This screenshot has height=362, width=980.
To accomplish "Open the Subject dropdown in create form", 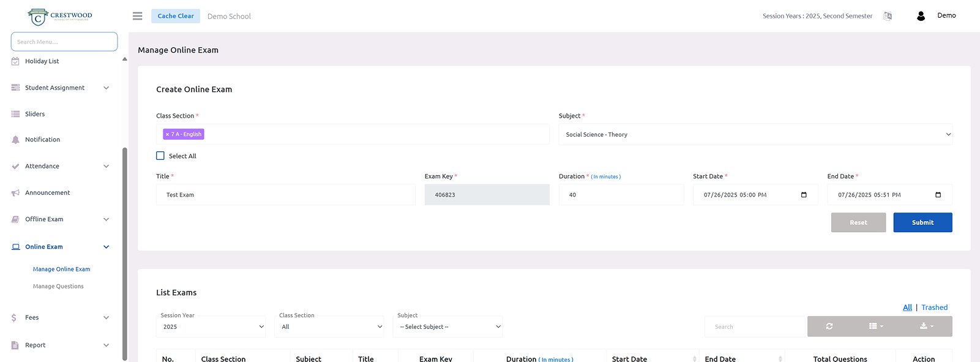I will pyautogui.click(x=755, y=135).
